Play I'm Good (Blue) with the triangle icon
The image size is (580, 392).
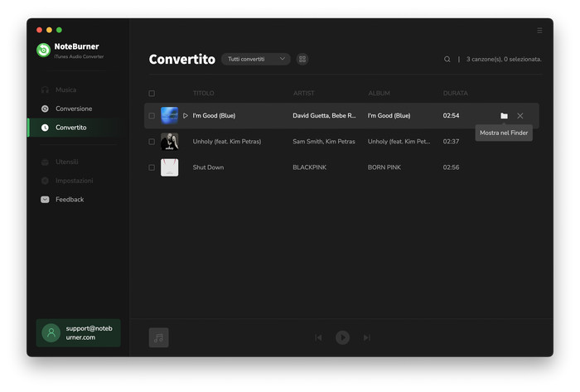(186, 116)
